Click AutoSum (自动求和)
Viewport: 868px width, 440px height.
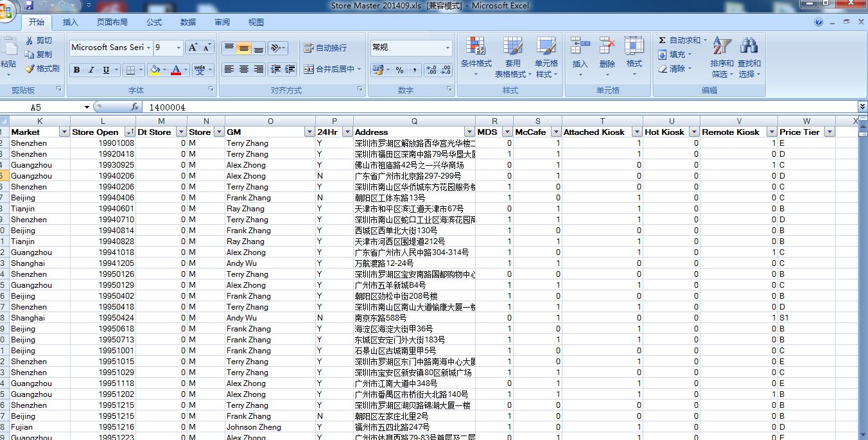coord(682,40)
